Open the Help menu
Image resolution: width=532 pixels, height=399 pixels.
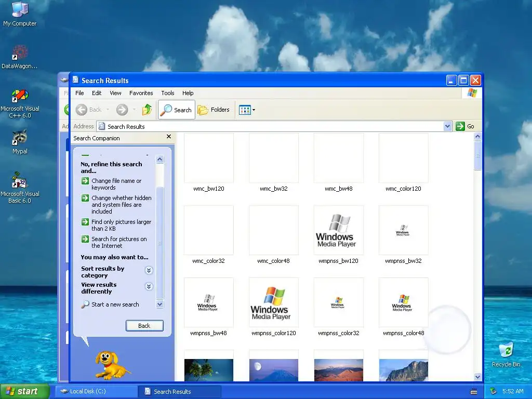(188, 93)
